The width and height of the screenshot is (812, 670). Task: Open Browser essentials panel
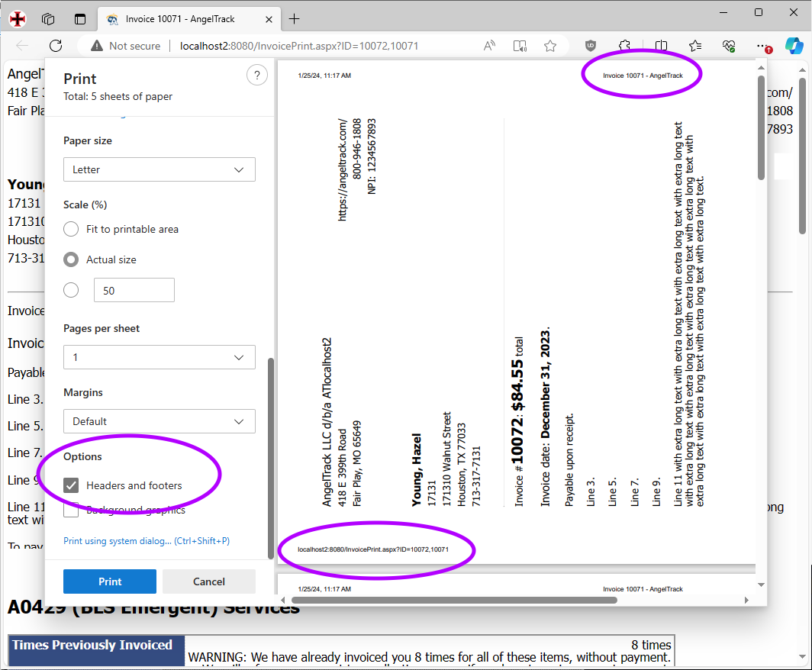(x=728, y=46)
